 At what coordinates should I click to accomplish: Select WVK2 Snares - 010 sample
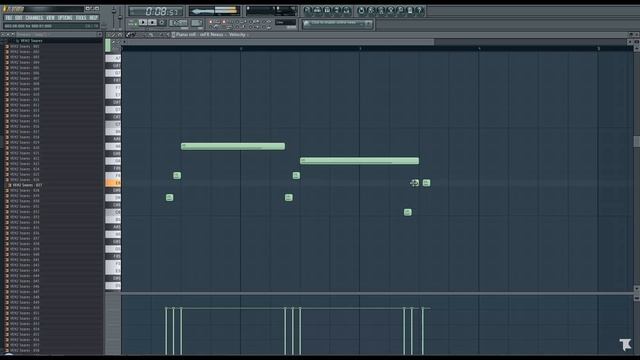(x=24, y=94)
